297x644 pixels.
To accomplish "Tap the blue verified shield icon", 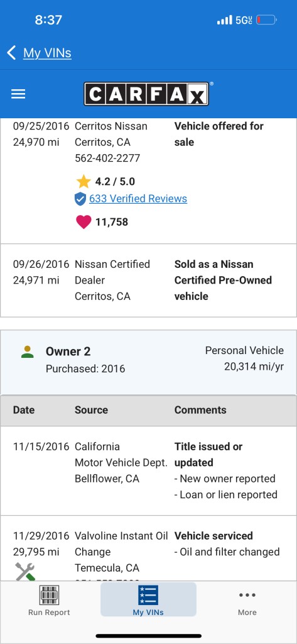I will click(x=80, y=199).
